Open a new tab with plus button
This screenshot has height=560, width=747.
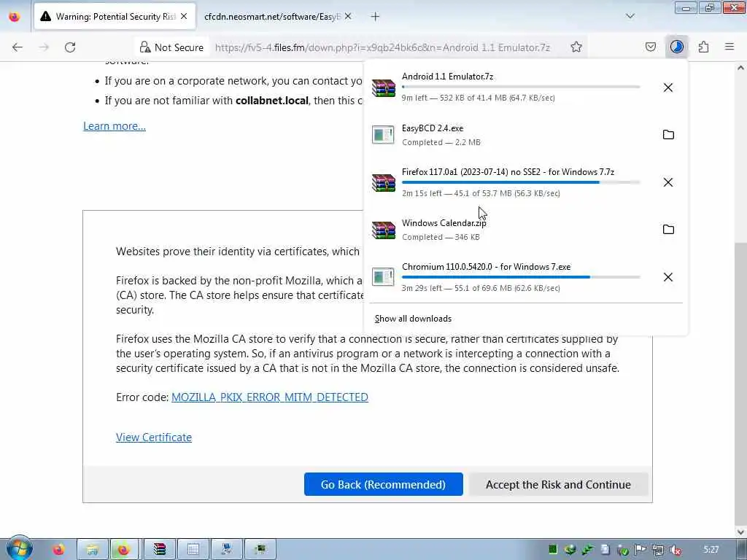pos(376,17)
